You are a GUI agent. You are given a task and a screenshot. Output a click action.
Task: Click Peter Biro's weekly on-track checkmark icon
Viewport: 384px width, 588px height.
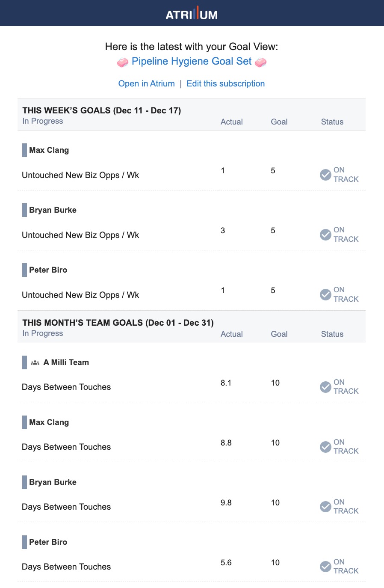click(x=325, y=294)
